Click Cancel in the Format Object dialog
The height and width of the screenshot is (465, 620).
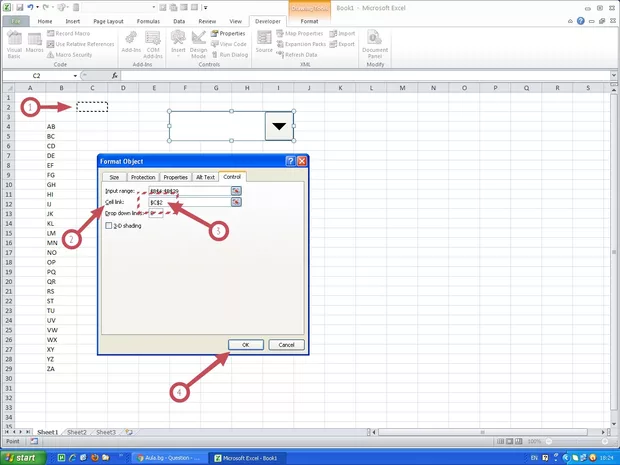(x=286, y=345)
